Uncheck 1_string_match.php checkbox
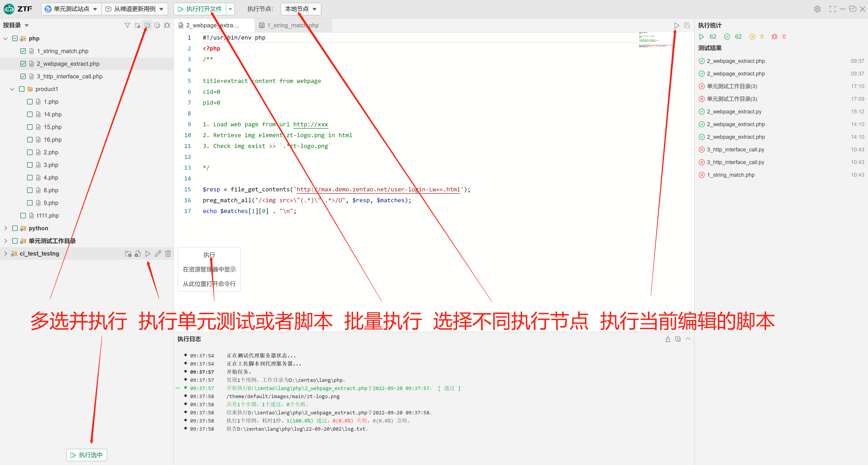 pyautogui.click(x=23, y=51)
